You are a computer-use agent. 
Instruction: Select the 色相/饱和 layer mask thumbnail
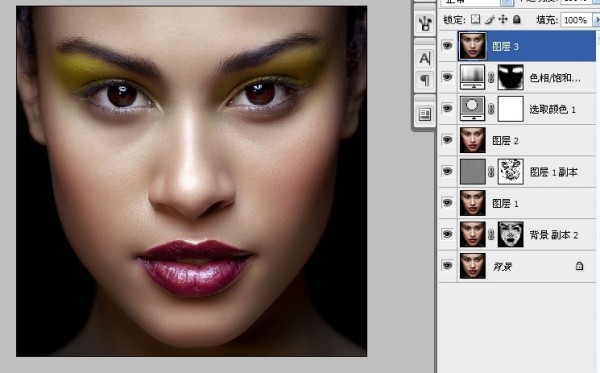[510, 78]
